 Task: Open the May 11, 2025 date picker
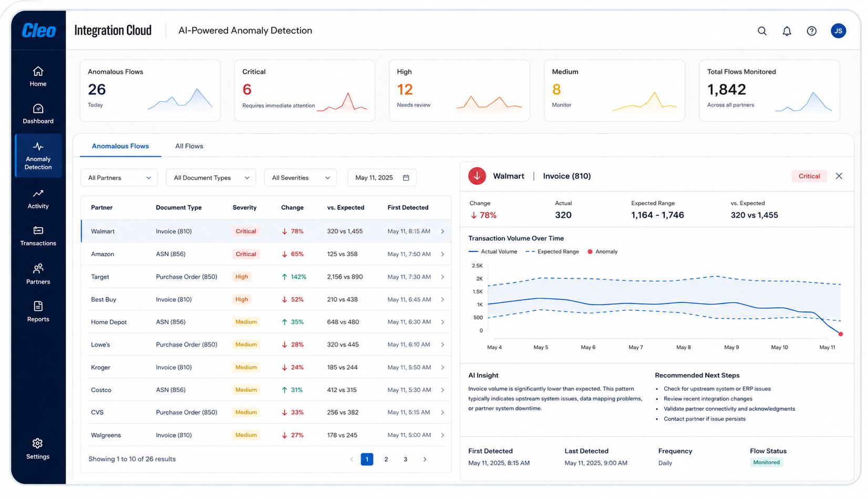pyautogui.click(x=382, y=178)
